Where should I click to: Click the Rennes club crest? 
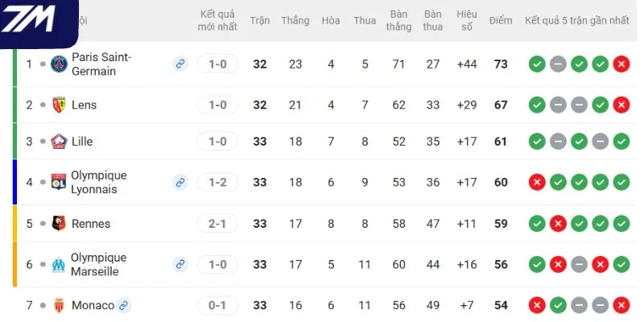click(59, 224)
